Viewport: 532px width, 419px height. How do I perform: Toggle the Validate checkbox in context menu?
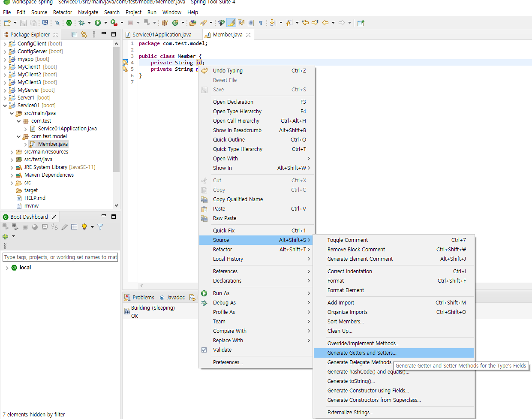coord(204,350)
